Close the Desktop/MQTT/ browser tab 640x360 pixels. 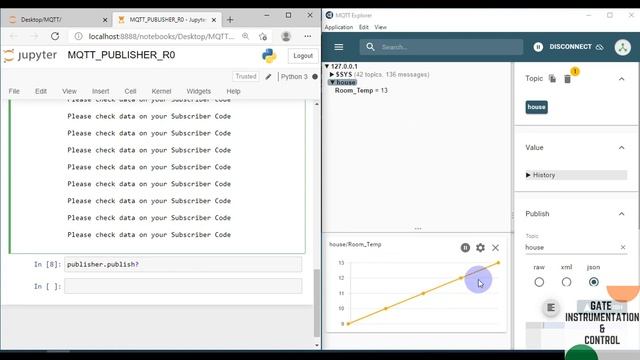[105, 20]
